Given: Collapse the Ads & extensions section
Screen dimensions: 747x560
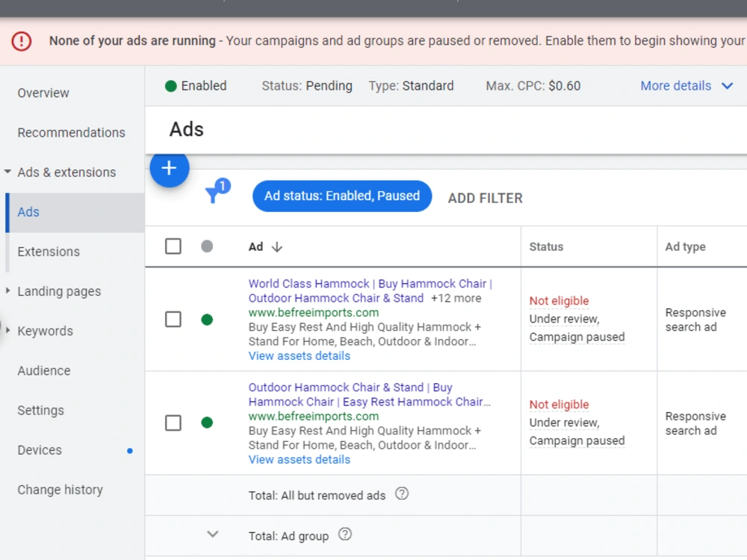Looking at the screenshot, I should click(x=7, y=172).
